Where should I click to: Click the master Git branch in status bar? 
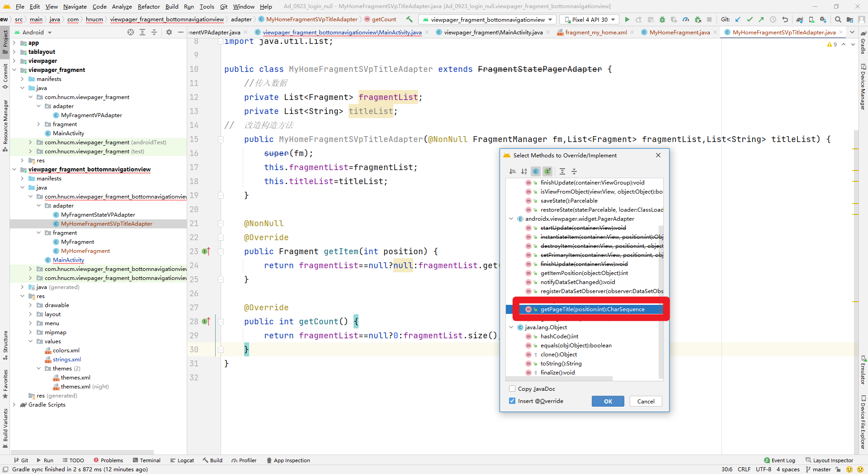click(818, 469)
